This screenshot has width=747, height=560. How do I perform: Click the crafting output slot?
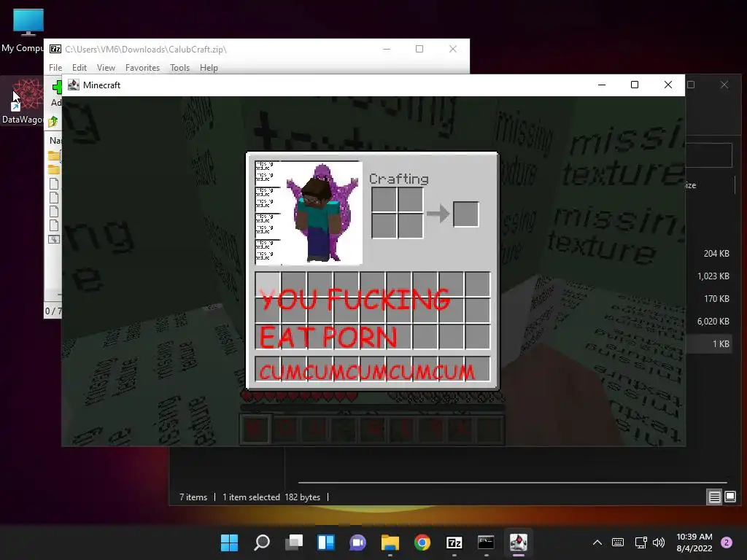point(465,214)
